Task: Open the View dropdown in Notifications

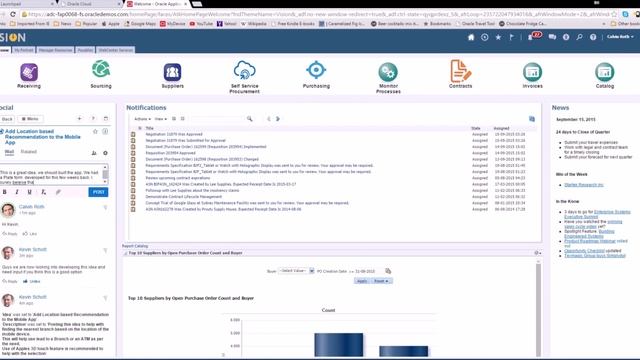Action: (161, 119)
